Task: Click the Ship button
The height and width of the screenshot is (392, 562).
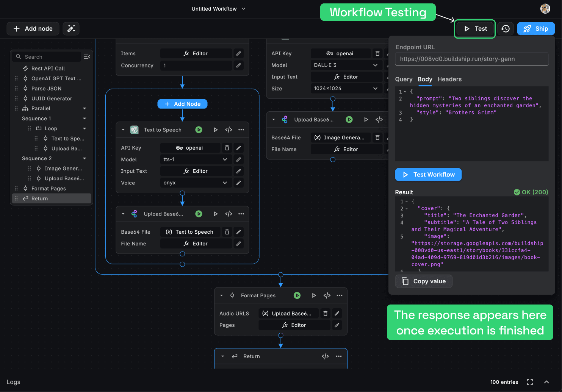Action: (x=535, y=29)
